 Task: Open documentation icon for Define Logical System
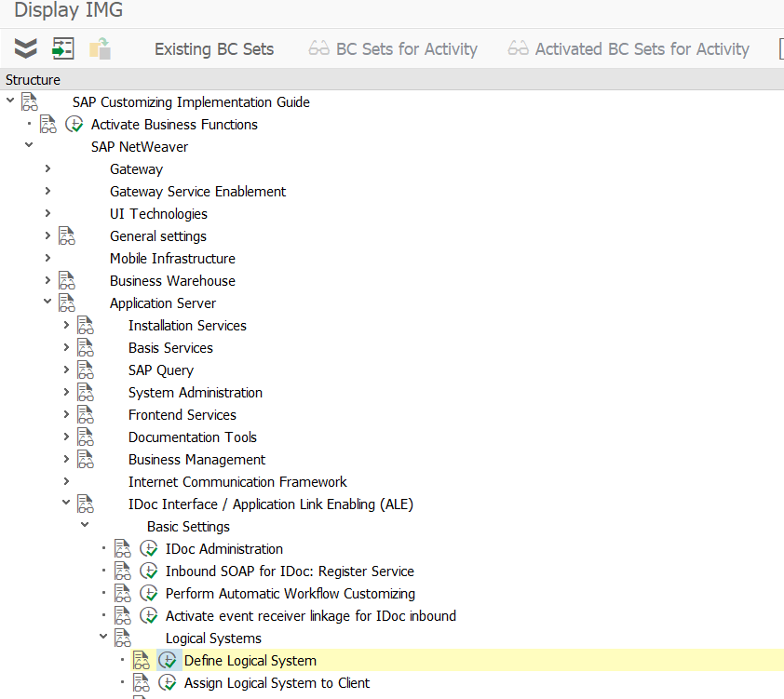tap(141, 660)
